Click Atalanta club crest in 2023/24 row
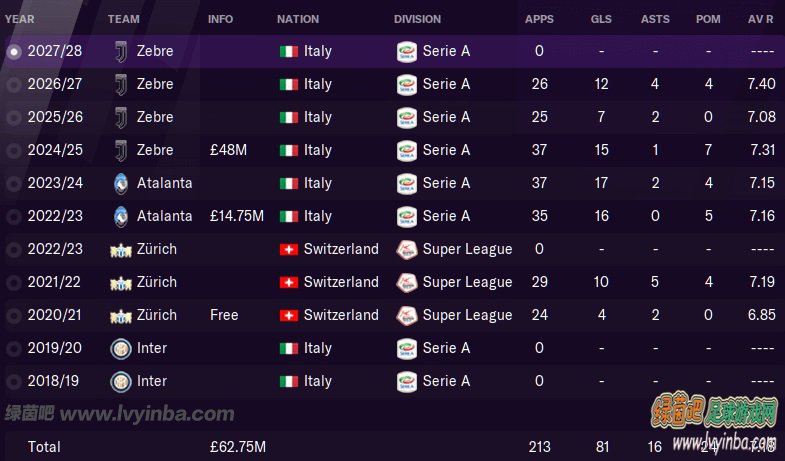This screenshot has width=785, height=461. pyautogui.click(x=121, y=183)
